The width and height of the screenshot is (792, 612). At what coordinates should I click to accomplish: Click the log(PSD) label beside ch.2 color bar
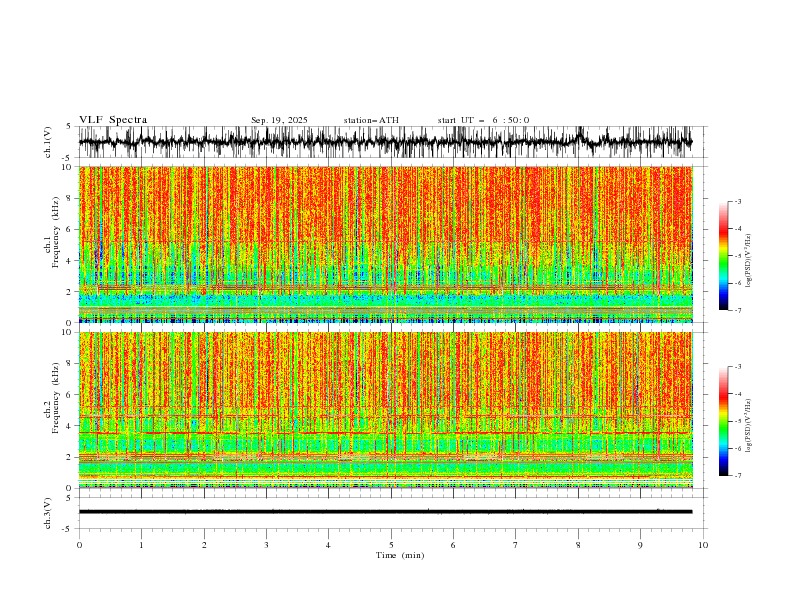pyautogui.click(x=750, y=426)
